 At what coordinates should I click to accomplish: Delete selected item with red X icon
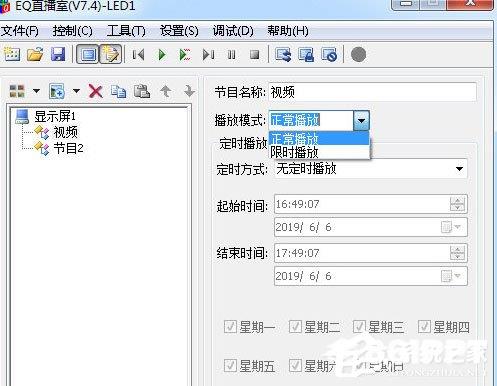[x=96, y=91]
